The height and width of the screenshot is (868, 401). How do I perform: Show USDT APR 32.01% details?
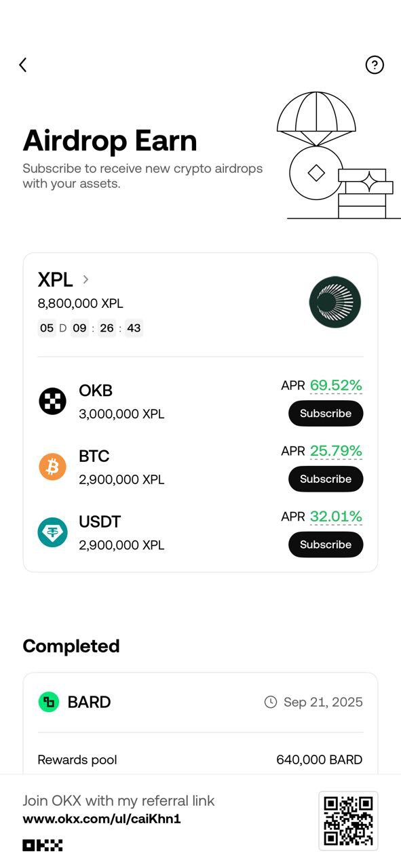pos(336,517)
